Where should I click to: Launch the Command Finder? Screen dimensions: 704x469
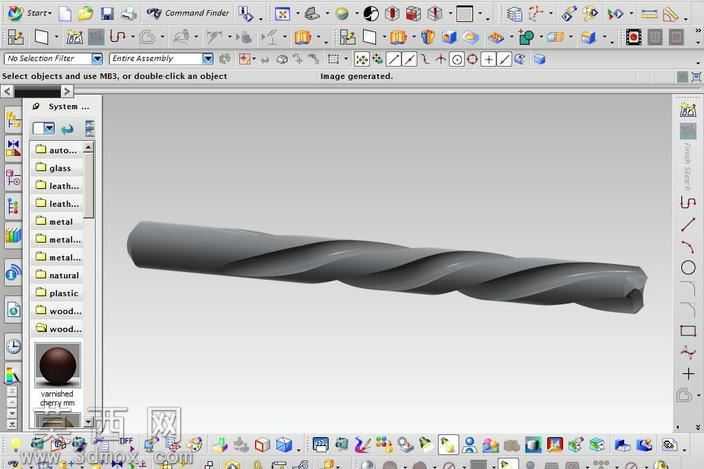pyautogui.click(x=188, y=13)
